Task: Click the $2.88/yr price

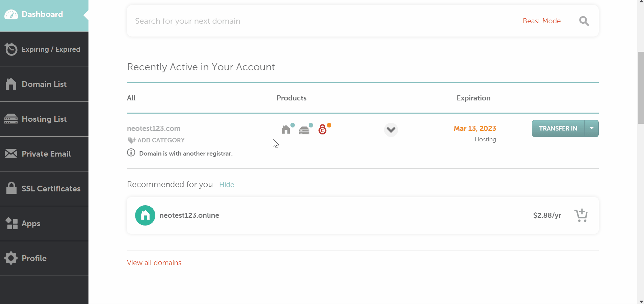Action: [x=547, y=215]
